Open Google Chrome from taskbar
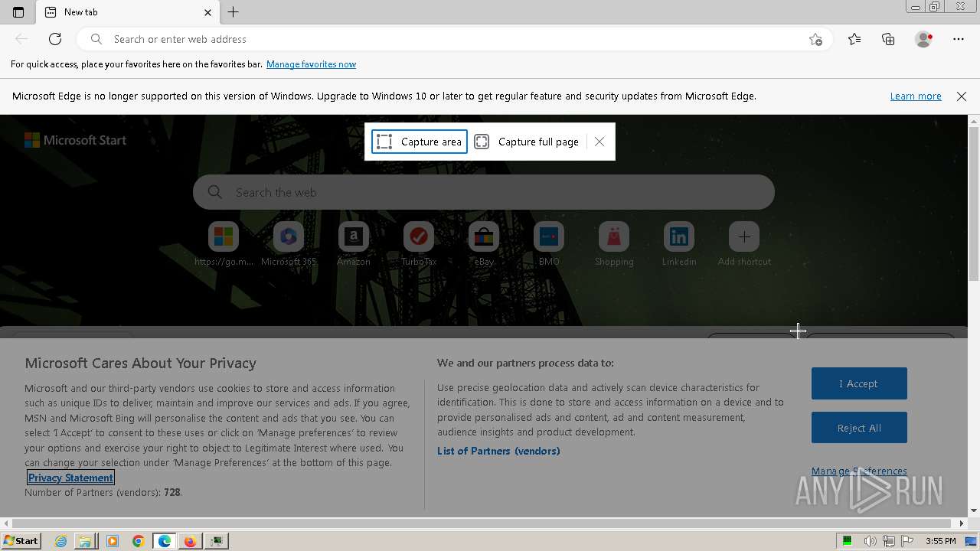Screen dimensions: 980x551 click(x=138, y=541)
